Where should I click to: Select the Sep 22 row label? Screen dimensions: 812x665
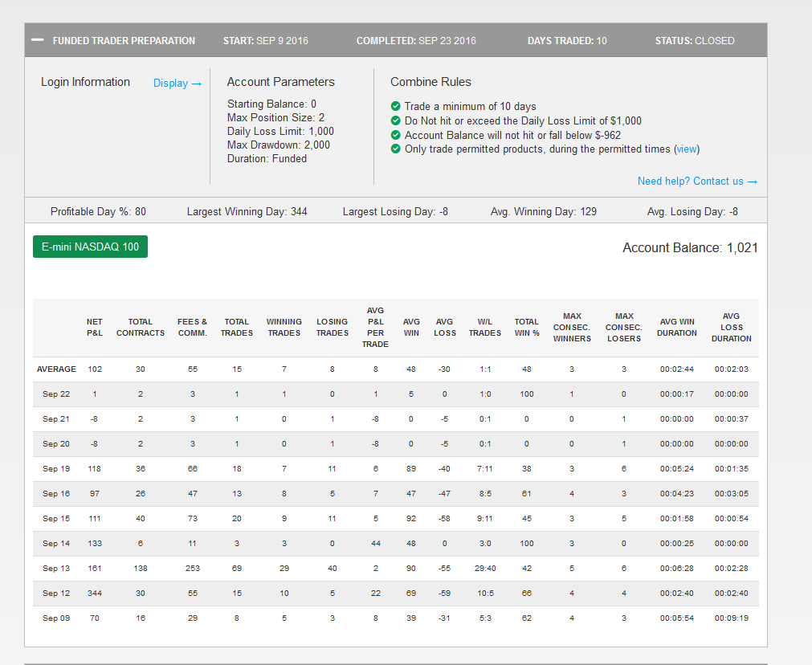[x=56, y=394]
